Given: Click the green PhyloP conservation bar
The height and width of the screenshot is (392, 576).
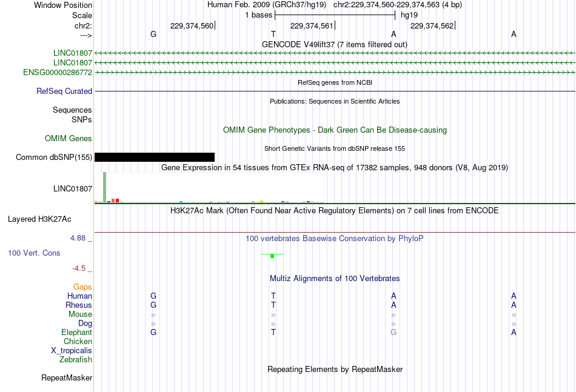Looking at the screenshot, I should [x=272, y=256].
